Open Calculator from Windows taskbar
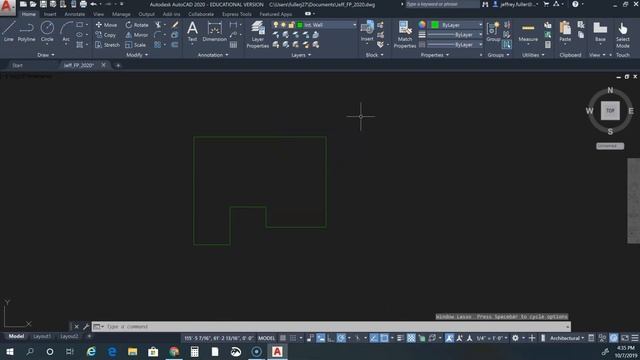This screenshot has width=640, height=360. [194, 351]
